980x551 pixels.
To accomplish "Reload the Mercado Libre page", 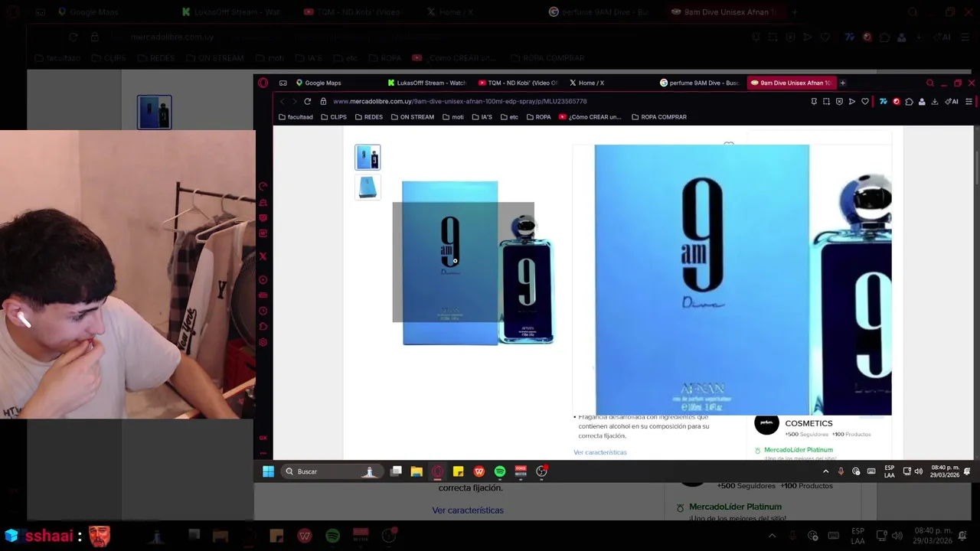I will 307,101.
